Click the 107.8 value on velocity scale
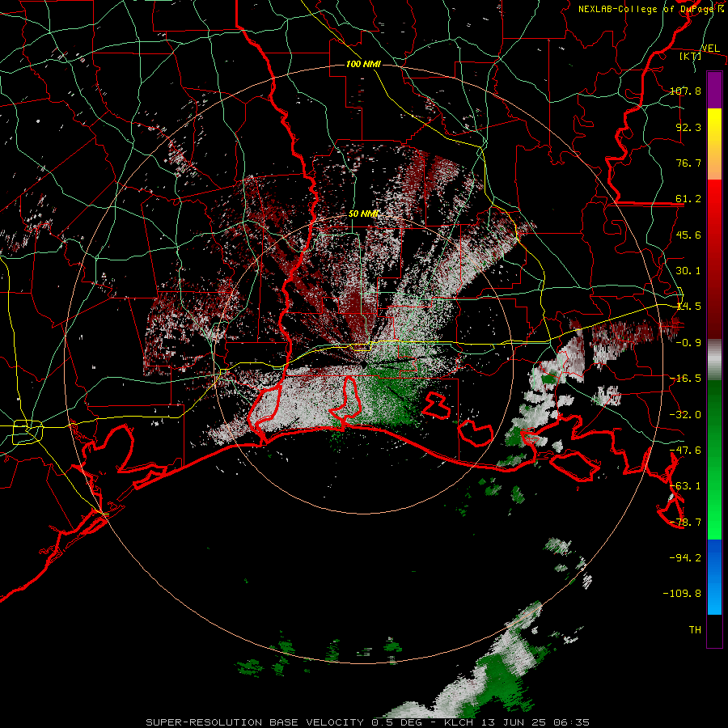Image resolution: width=728 pixels, height=728 pixels. [685, 91]
